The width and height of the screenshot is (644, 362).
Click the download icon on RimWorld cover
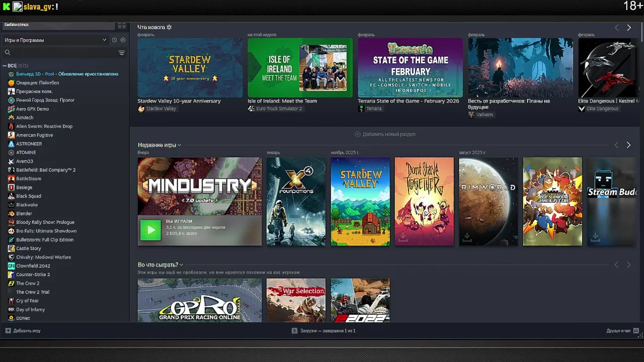[467, 237]
